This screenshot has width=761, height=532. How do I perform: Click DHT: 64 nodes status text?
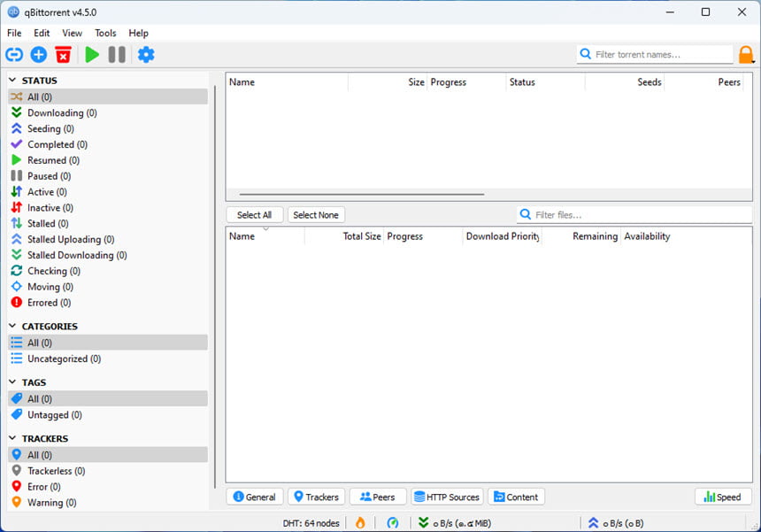click(x=311, y=523)
